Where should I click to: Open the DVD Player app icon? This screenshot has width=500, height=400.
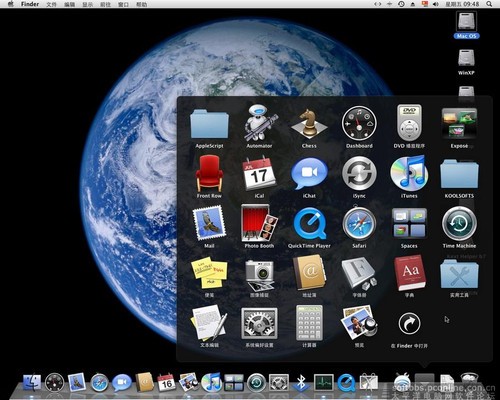click(x=409, y=123)
